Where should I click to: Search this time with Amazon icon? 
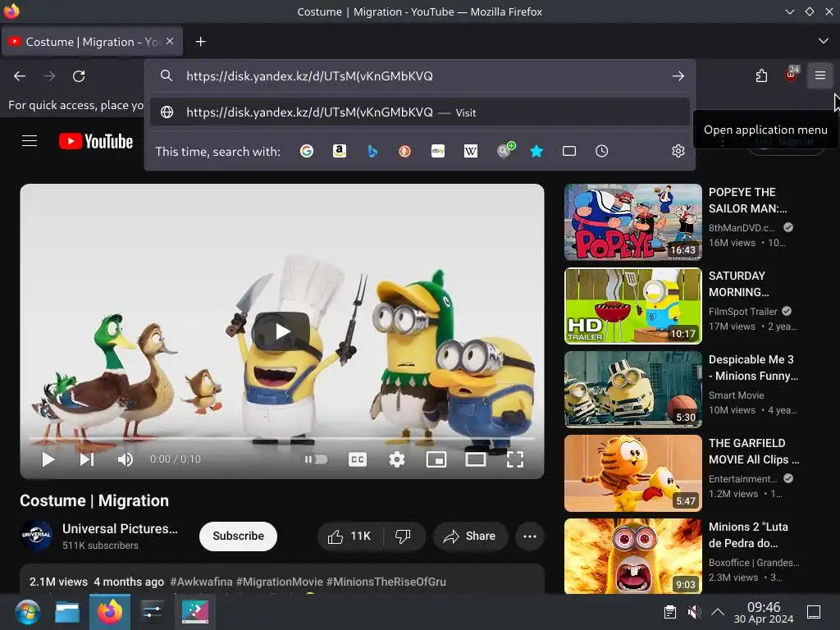point(339,151)
